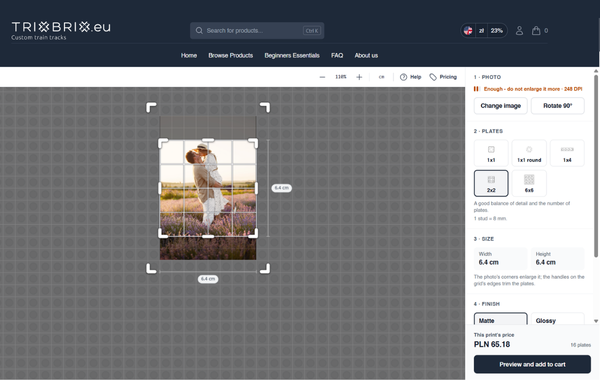Click the grid's bottom edge handle
The height and width of the screenshot is (380, 600).
(208, 236)
